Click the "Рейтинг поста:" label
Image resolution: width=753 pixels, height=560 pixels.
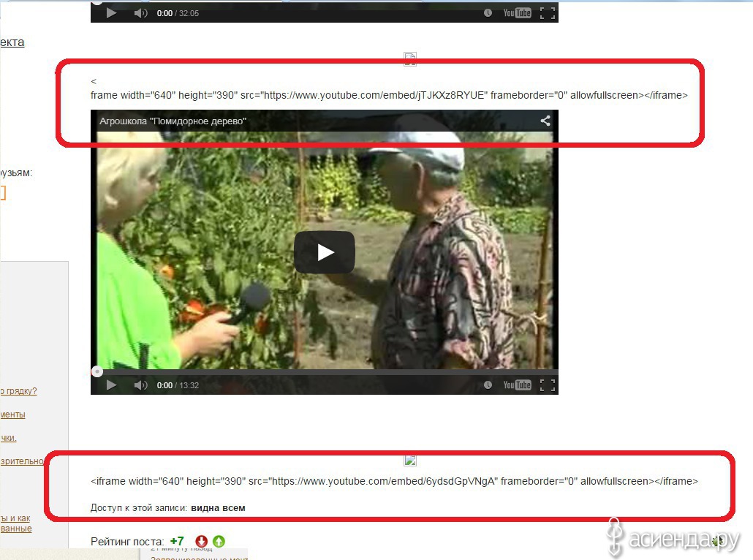pyautogui.click(x=127, y=542)
